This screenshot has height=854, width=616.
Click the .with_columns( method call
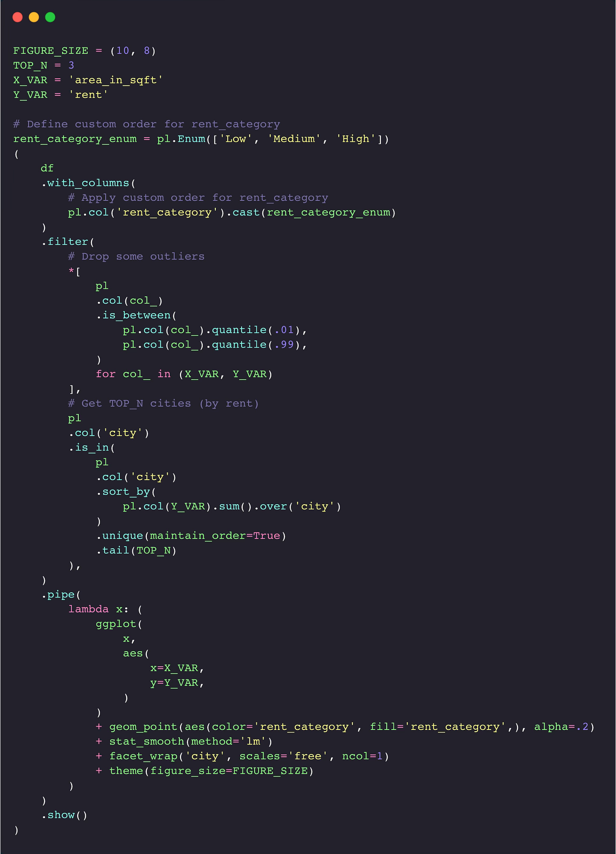tap(88, 183)
